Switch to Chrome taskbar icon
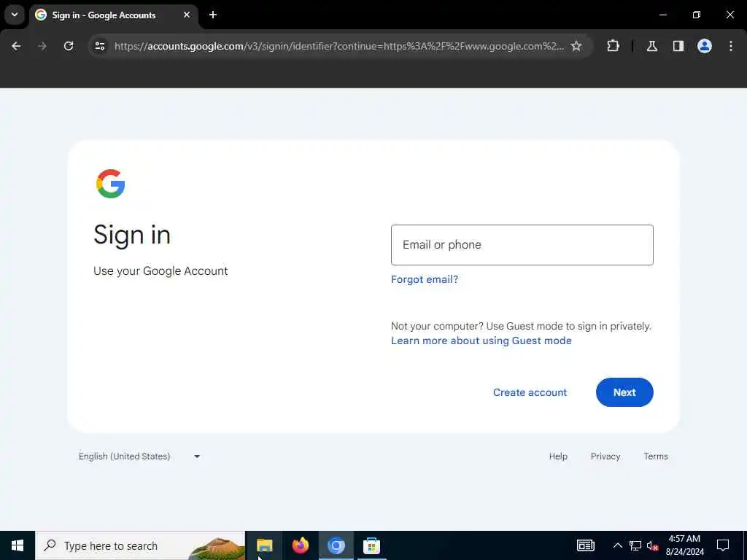The image size is (747, 560). [x=336, y=545]
